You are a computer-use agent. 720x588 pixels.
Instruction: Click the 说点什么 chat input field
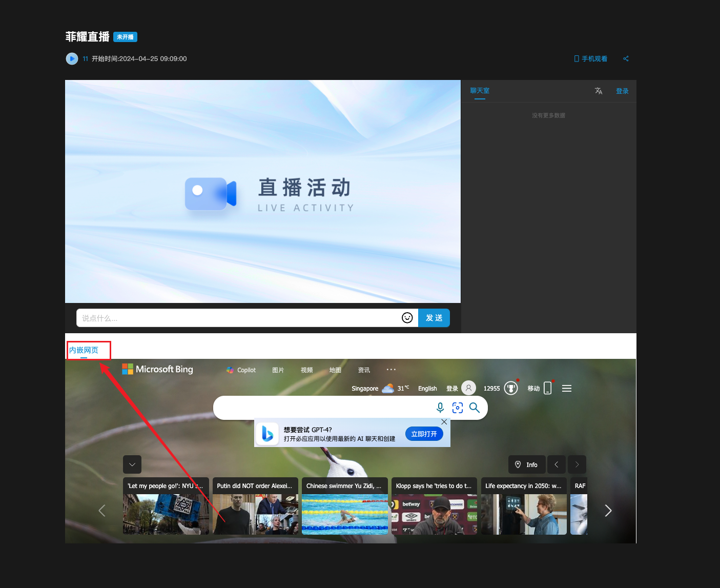tap(238, 318)
